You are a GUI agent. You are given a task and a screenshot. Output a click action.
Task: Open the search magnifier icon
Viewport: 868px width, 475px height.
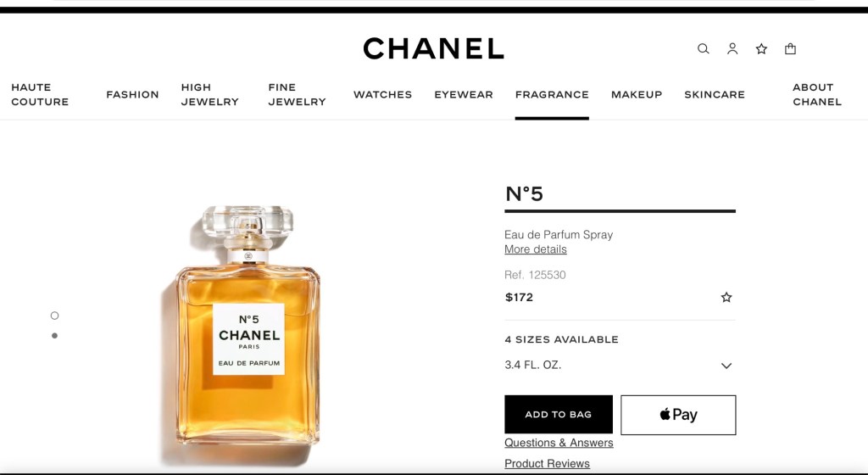coord(703,48)
